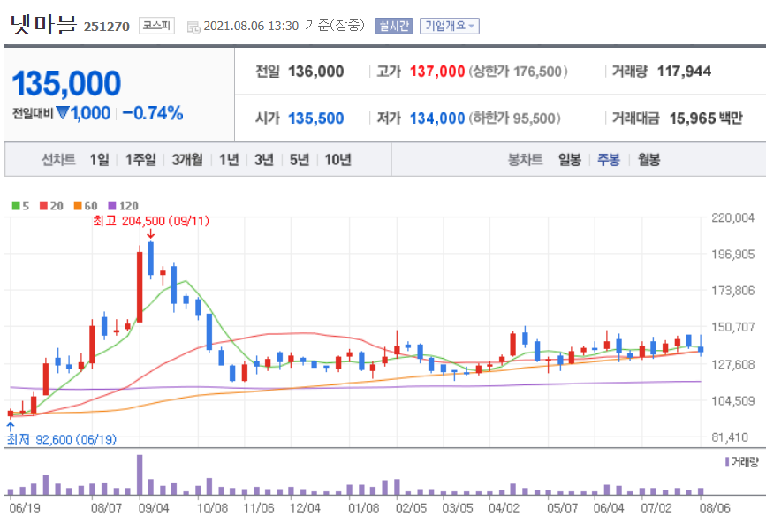Click the current price 135,000
Screen dimensions: 766x532
click(x=66, y=83)
